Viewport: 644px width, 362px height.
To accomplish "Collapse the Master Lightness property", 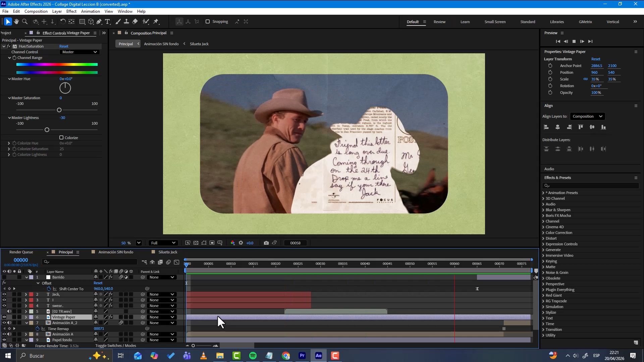I will tap(9, 118).
